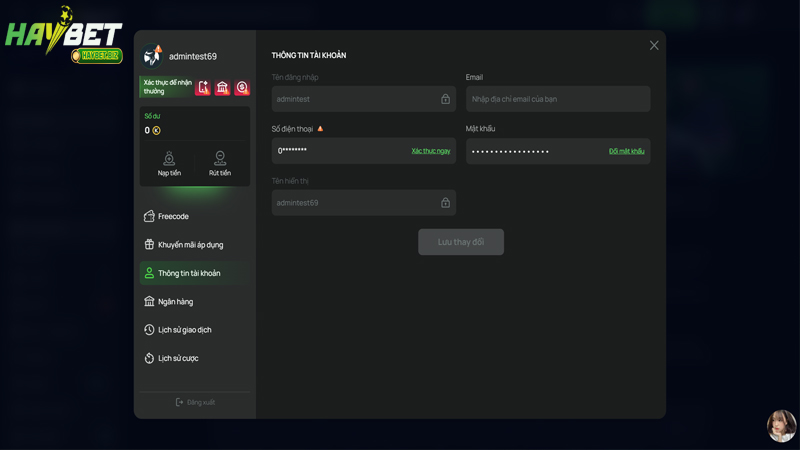Focus the Email input field
The width and height of the screenshot is (800, 450).
pos(557,99)
